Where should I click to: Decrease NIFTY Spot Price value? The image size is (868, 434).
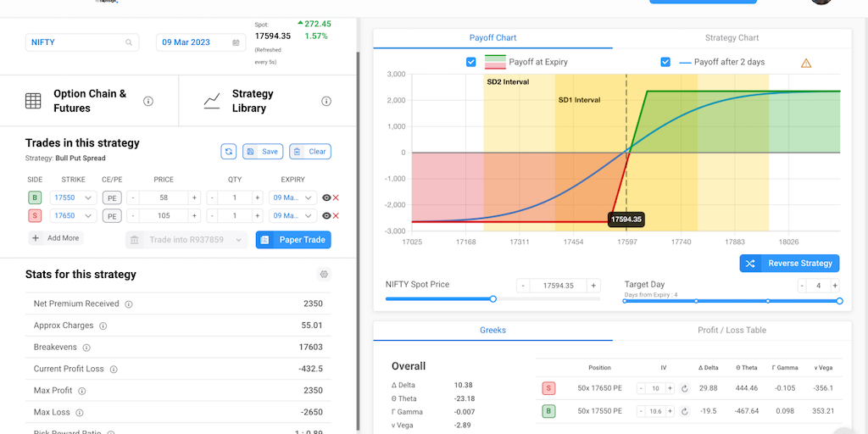click(x=523, y=286)
